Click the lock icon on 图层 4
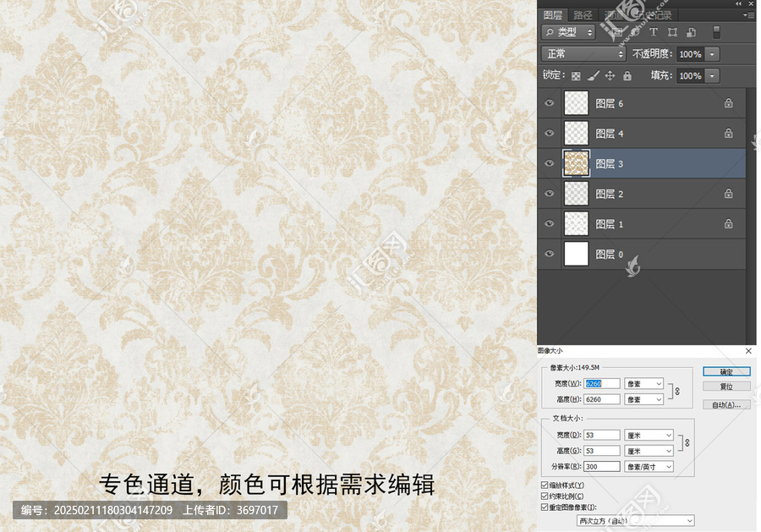 coord(729,133)
